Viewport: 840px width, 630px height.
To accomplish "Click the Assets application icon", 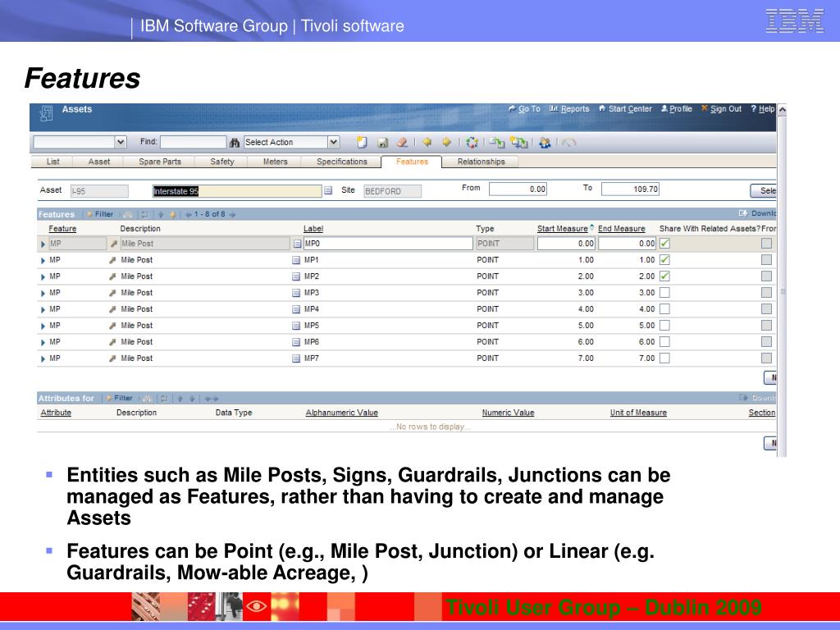I will 46,113.
